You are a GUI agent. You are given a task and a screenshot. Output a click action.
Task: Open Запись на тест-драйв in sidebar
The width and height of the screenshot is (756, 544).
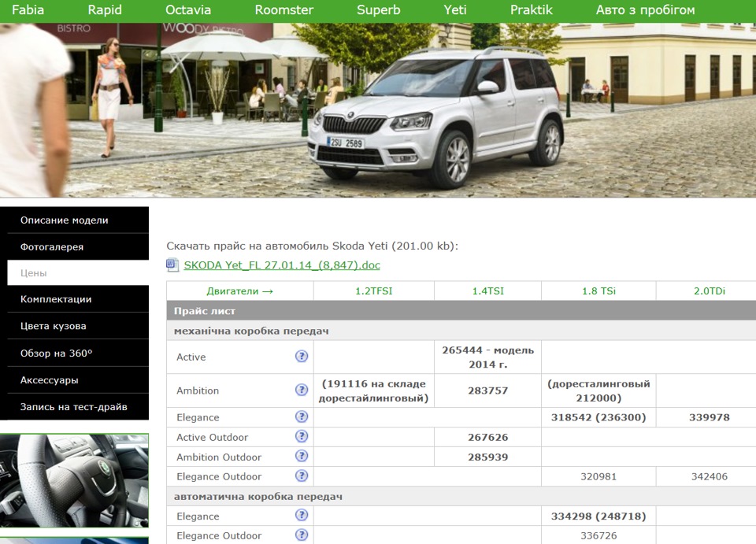(x=78, y=407)
